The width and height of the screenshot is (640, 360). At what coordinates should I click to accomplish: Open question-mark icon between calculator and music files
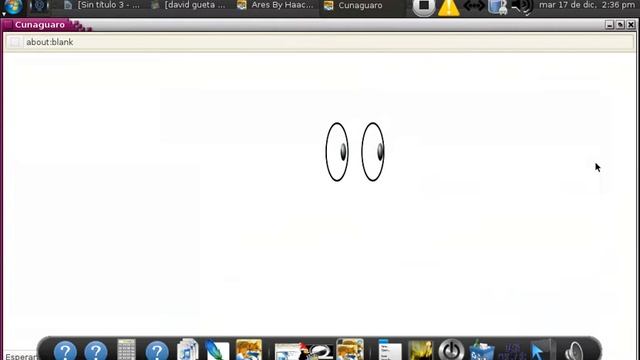tap(157, 351)
